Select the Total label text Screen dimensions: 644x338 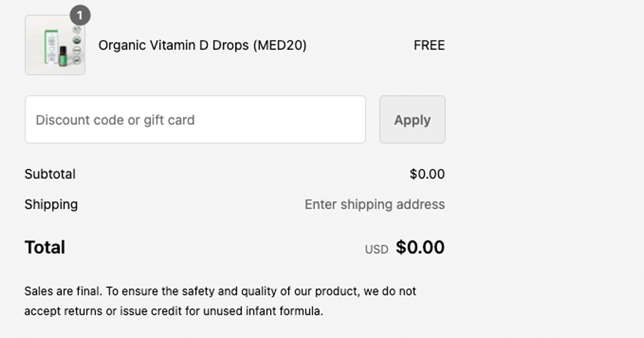coord(44,247)
